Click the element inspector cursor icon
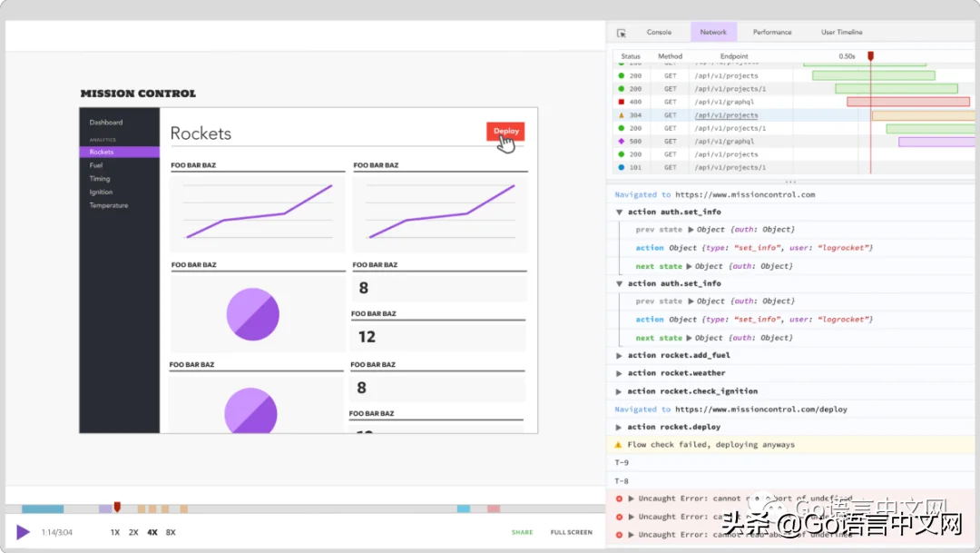This screenshot has width=980, height=553. (x=622, y=33)
